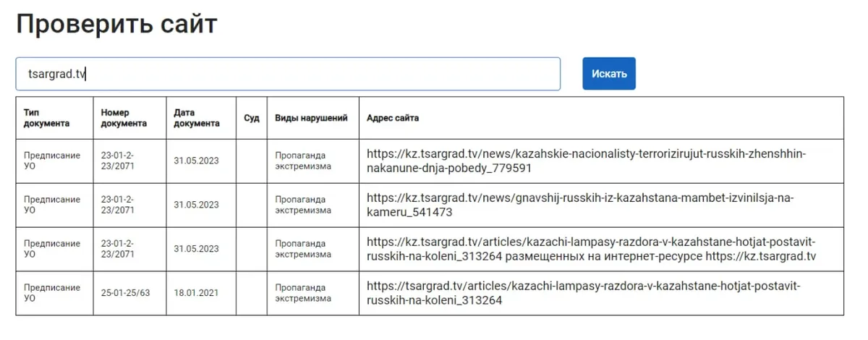This screenshot has height=340, width=868.
Task: Open the tsargrad.tv/articles URL without kz prefix
Action: pos(584,294)
